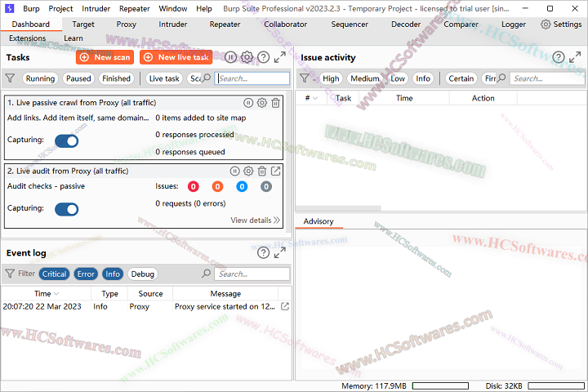Click the Issue activity search field
The width and height of the screenshot is (588, 392).
[547, 78]
